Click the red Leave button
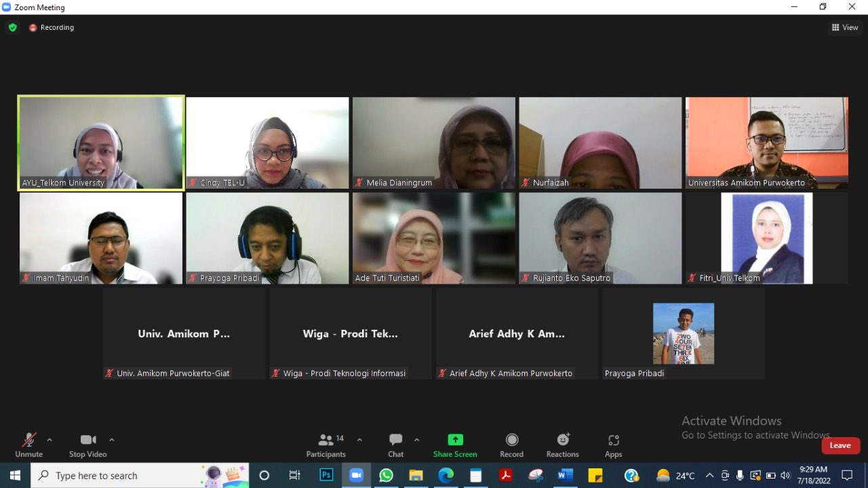The width and height of the screenshot is (868, 488). click(840, 445)
